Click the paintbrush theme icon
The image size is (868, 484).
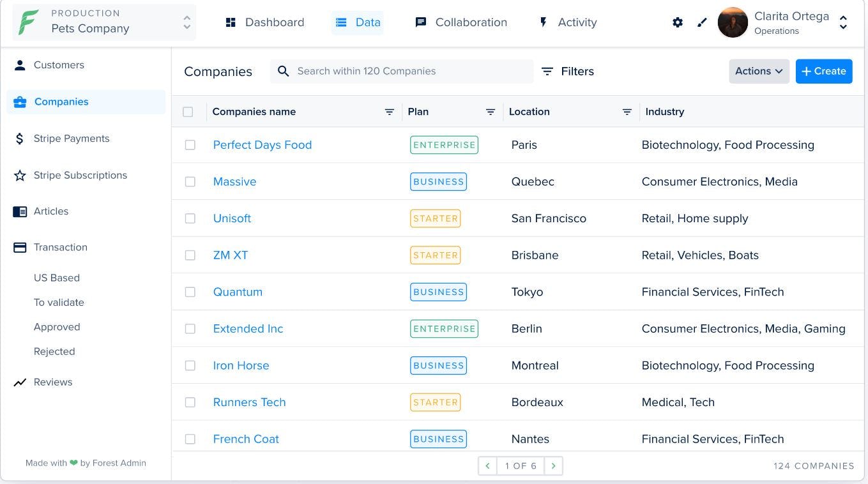point(702,22)
